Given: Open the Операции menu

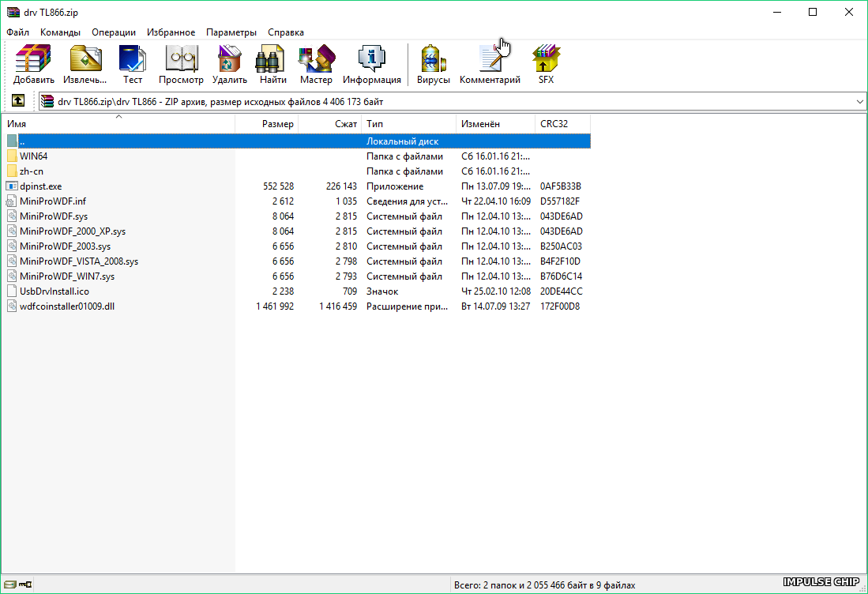Looking at the screenshot, I should coord(114,32).
